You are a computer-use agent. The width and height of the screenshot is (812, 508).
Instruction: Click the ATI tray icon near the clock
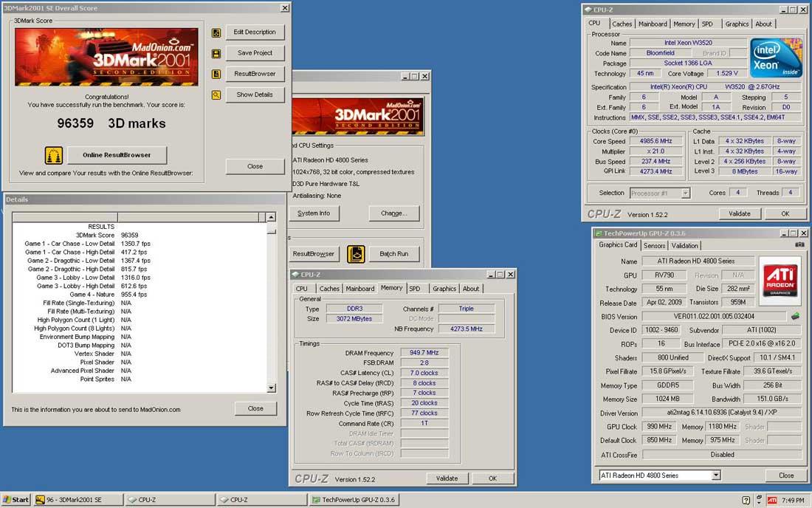click(x=772, y=500)
